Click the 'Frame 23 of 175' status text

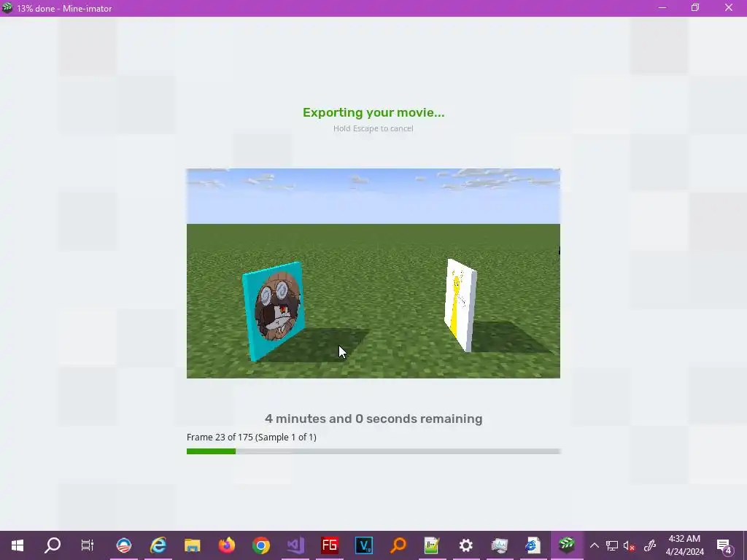(x=252, y=437)
